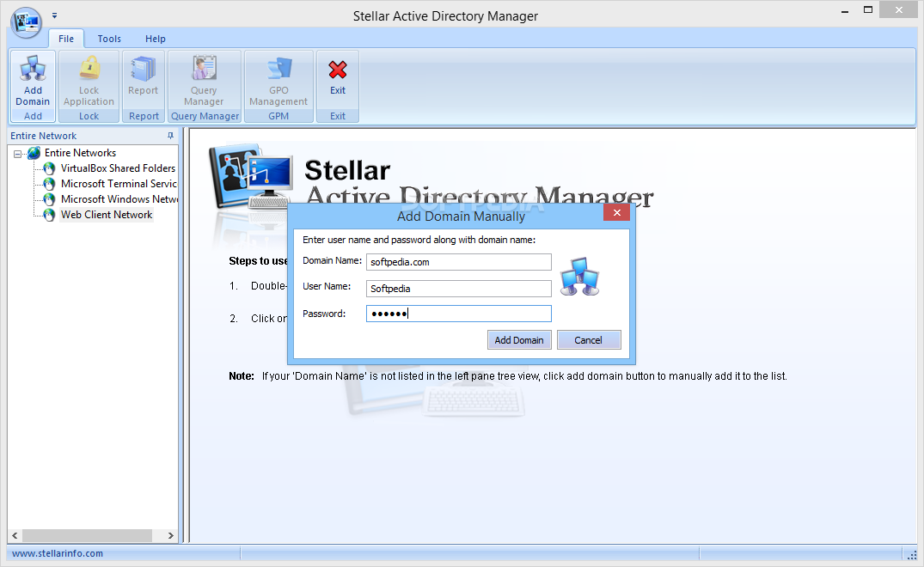924x567 pixels.
Task: Click the Entire Network pane title
Action: coord(44,136)
